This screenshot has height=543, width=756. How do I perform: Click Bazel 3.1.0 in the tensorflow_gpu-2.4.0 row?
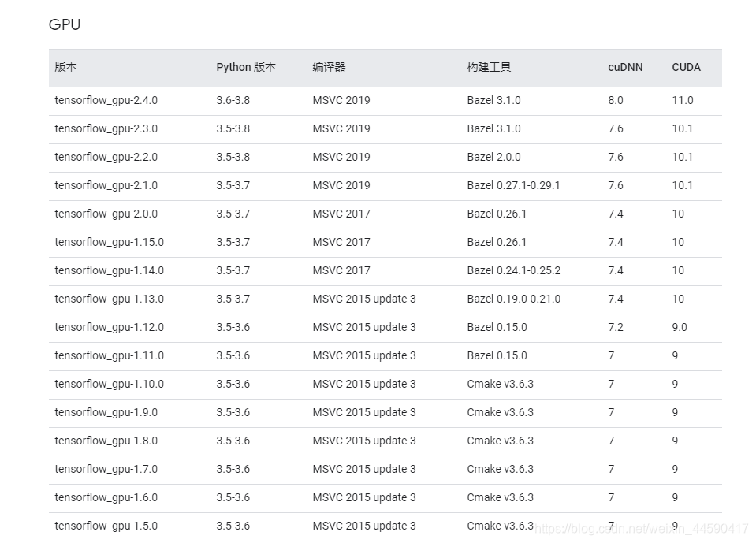click(x=493, y=101)
